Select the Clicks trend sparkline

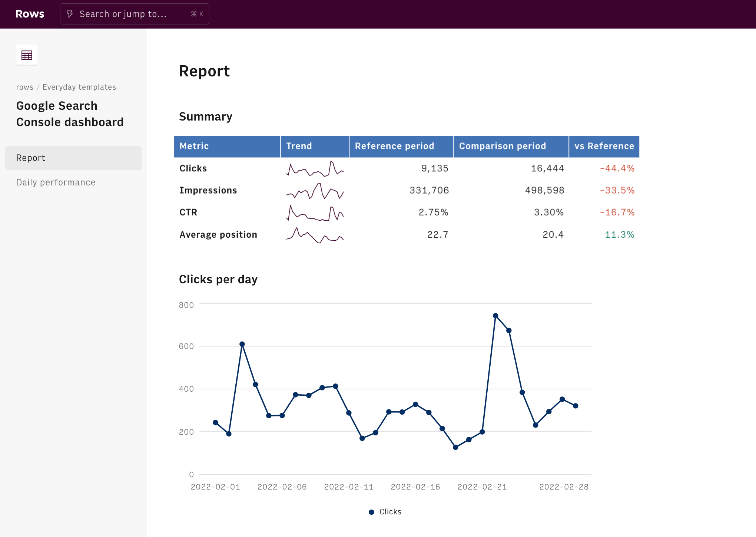(315, 170)
